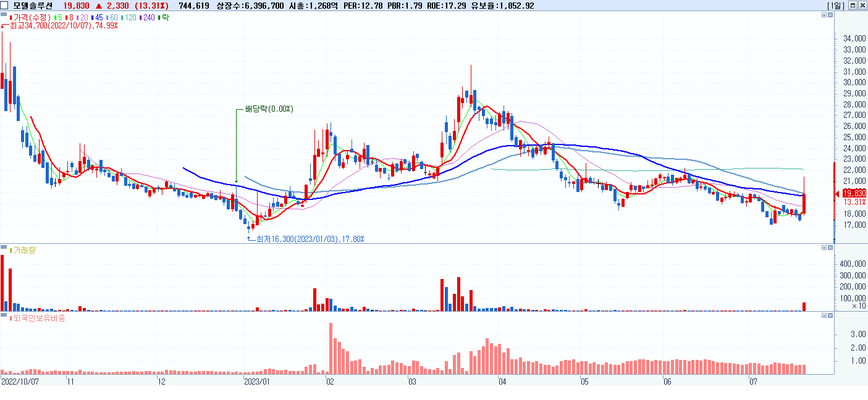Click the 07 month label on time axis
This screenshot has width=868, height=400.
(753, 382)
